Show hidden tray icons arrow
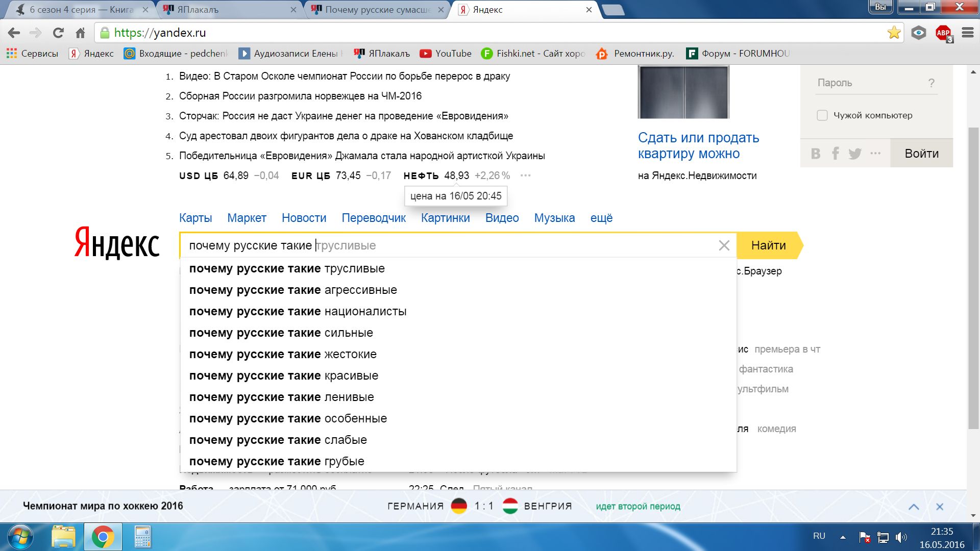Viewport: 980px width, 551px height. [843, 537]
